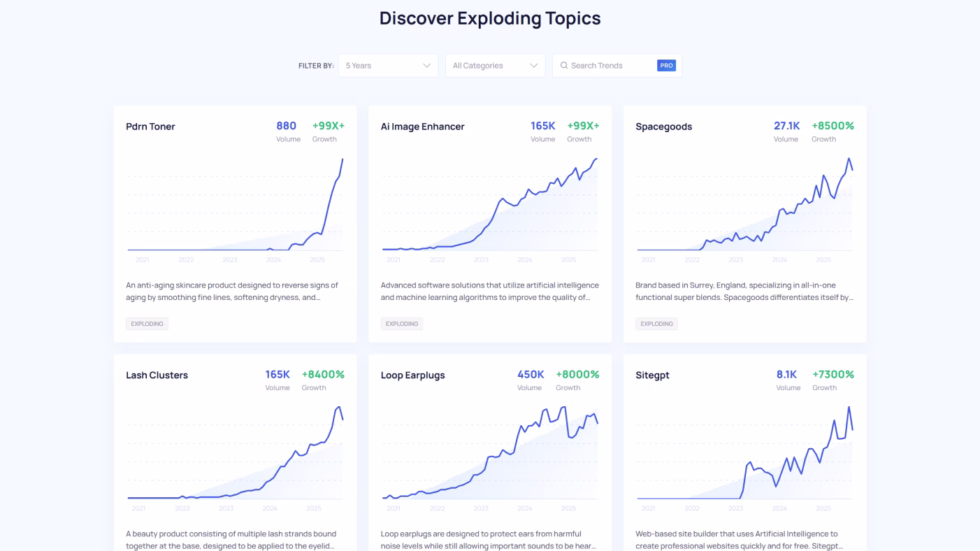The image size is (980, 551).
Task: Click into the Search Trends input field
Action: click(x=608, y=65)
